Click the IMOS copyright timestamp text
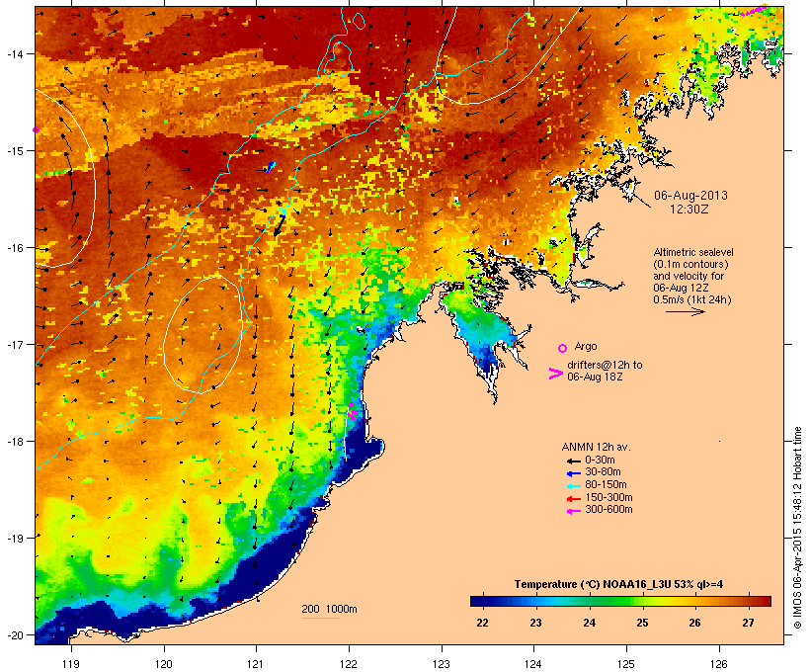Image resolution: width=810 pixels, height=672 pixels. click(797, 528)
